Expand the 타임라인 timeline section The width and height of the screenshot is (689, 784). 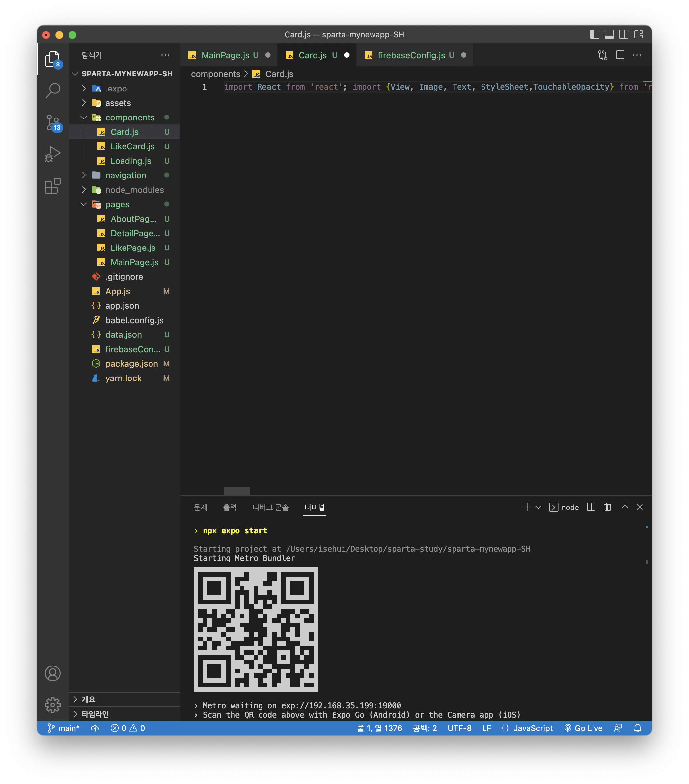click(124, 714)
